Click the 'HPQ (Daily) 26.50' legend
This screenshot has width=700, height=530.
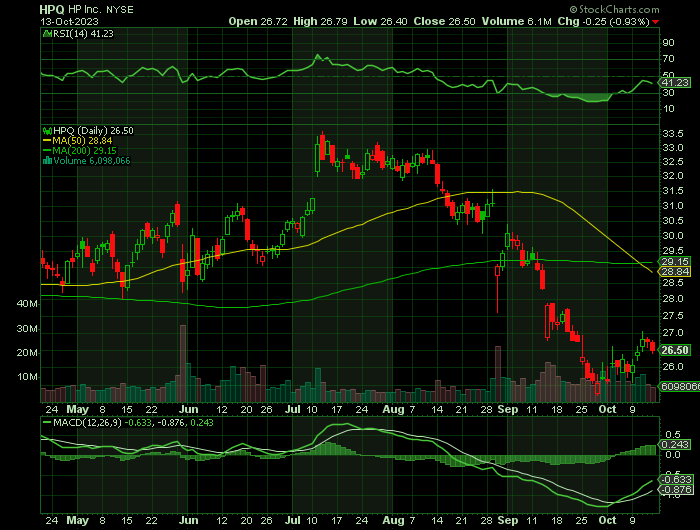[x=93, y=131]
